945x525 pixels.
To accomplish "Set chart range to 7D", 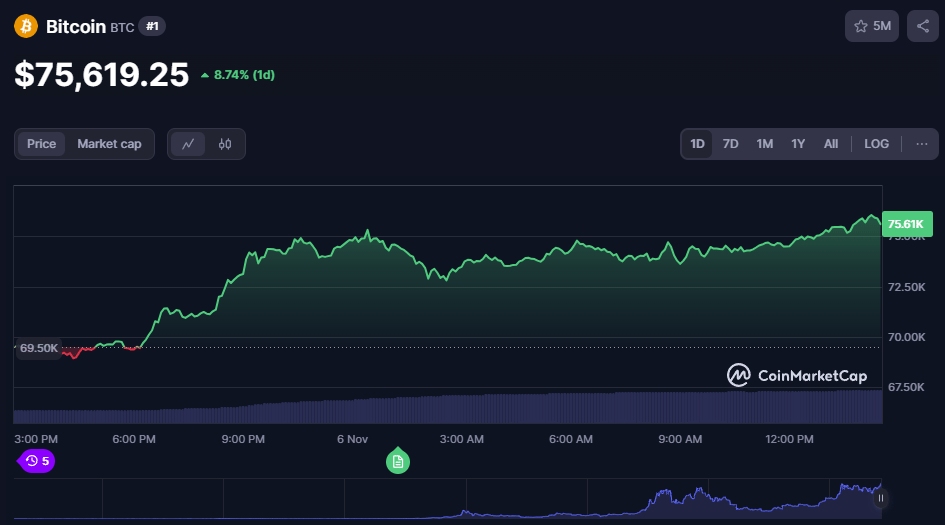I will [730, 144].
